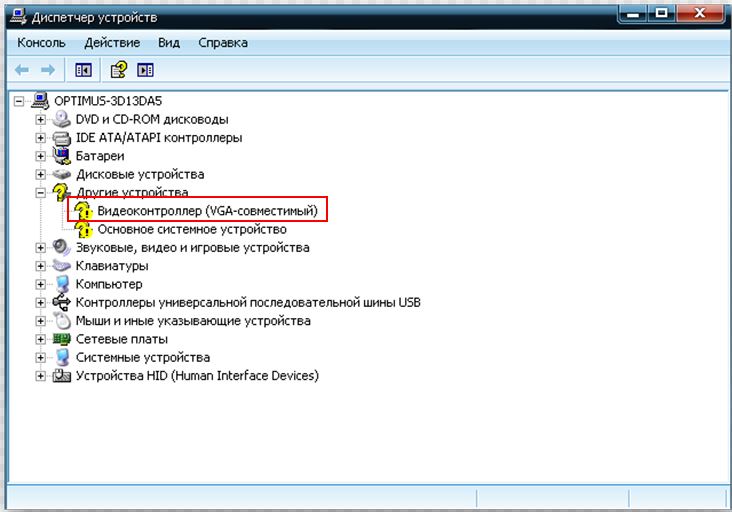Screen dimensions: 732x512
Task: Expand Дисковые устройства node
Action: [x=41, y=175]
